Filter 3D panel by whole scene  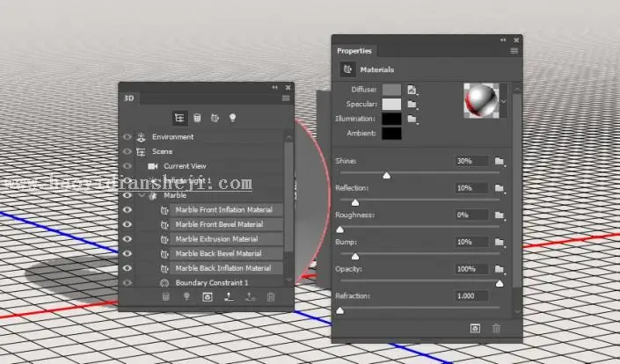(x=179, y=118)
